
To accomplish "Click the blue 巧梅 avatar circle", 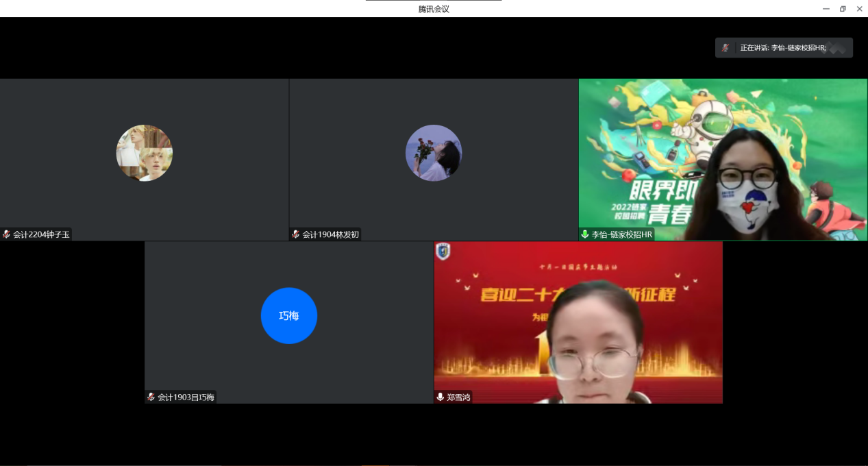I will pyautogui.click(x=289, y=315).
